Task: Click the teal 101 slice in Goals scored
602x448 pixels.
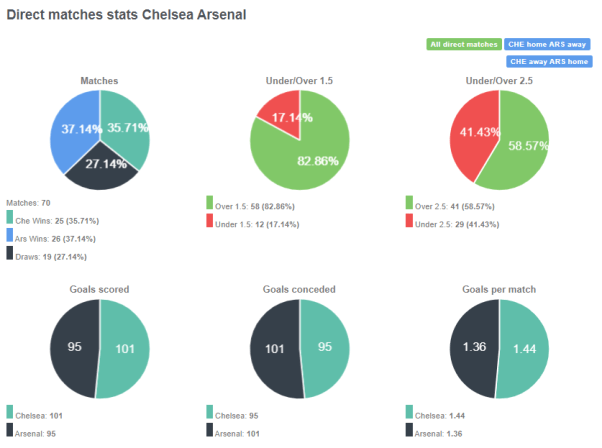Action: (123, 350)
